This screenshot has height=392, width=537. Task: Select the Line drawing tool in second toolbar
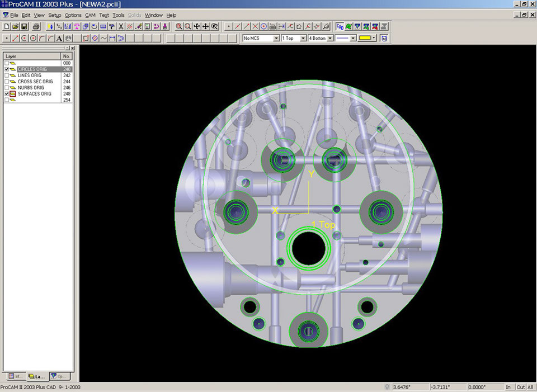pyautogui.click(x=15, y=39)
